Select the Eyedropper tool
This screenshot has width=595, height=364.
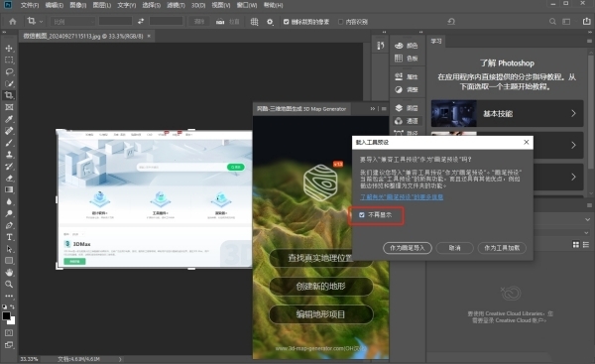click(x=9, y=119)
